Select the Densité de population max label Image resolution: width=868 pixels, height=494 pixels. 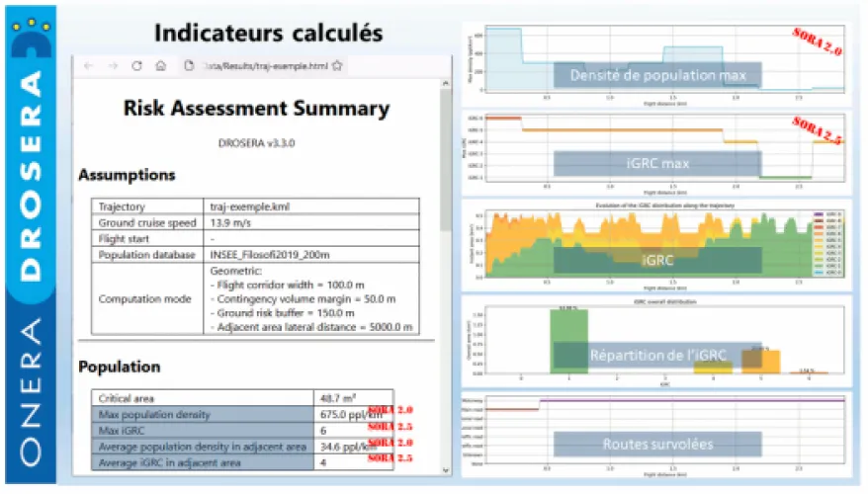click(657, 76)
